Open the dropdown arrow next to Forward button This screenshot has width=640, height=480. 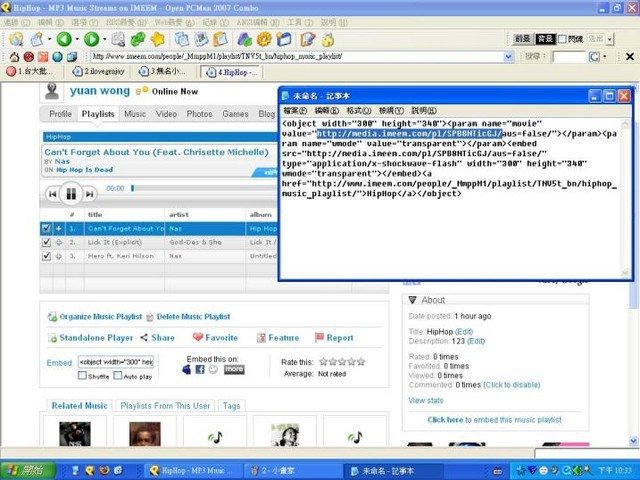point(105,40)
